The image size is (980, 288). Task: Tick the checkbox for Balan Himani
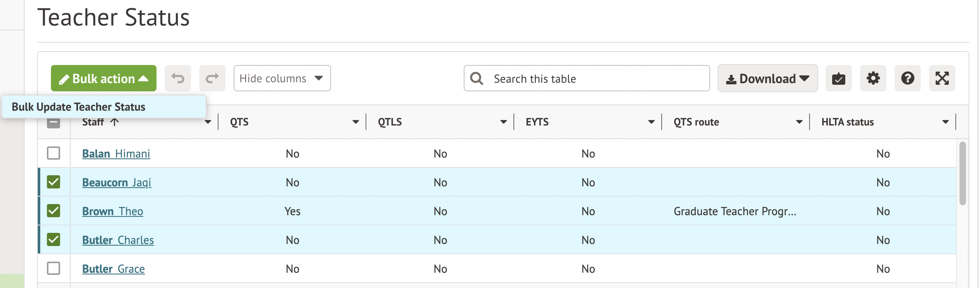pos(53,153)
